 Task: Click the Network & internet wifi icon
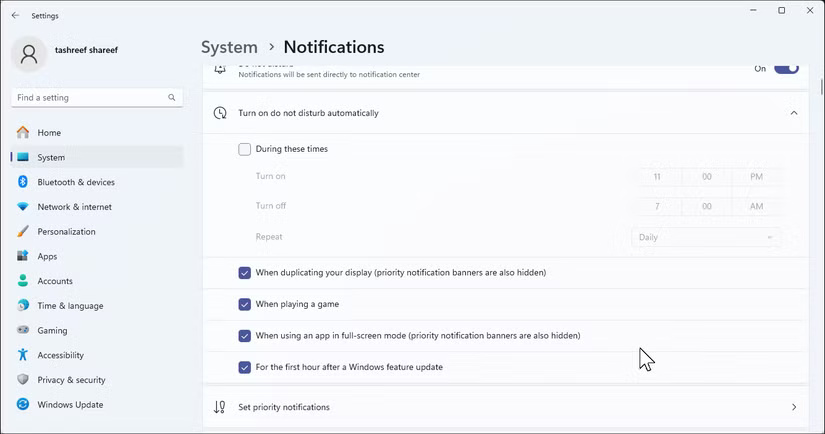[22, 207]
